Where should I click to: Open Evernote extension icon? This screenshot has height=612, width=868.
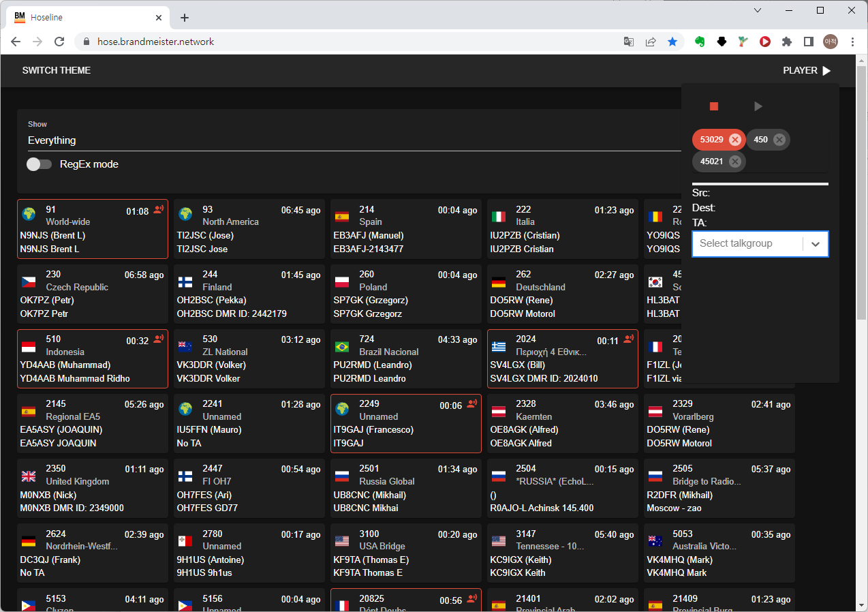[700, 42]
